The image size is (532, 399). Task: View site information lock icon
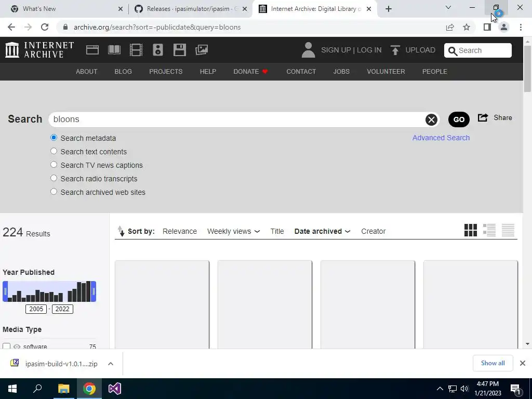coord(65,27)
